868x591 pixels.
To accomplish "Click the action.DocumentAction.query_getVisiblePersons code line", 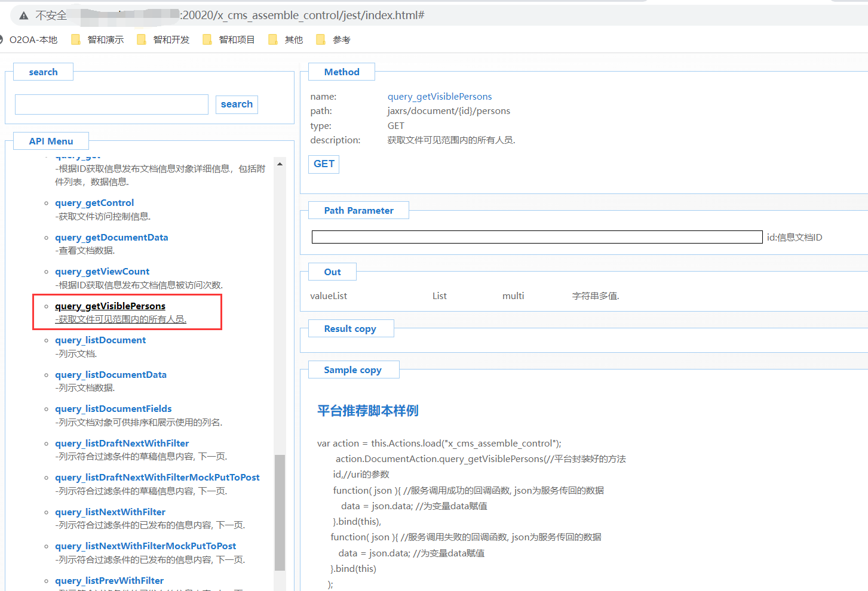I will click(x=481, y=459).
